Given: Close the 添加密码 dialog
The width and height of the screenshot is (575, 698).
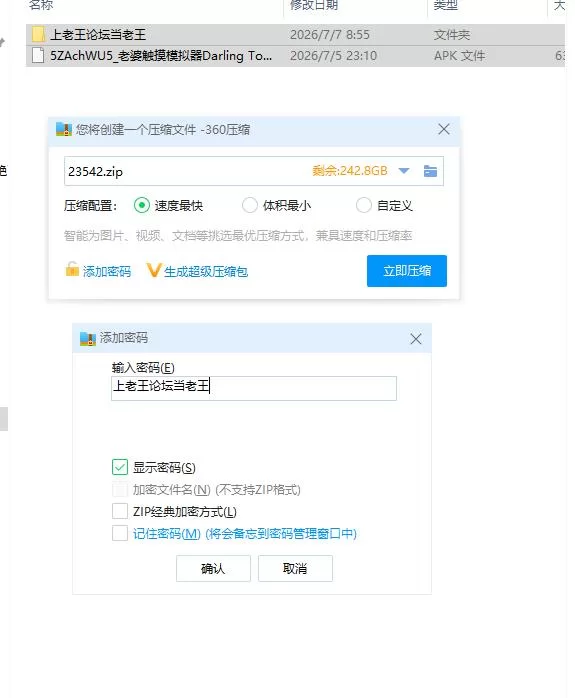Looking at the screenshot, I should [416, 339].
